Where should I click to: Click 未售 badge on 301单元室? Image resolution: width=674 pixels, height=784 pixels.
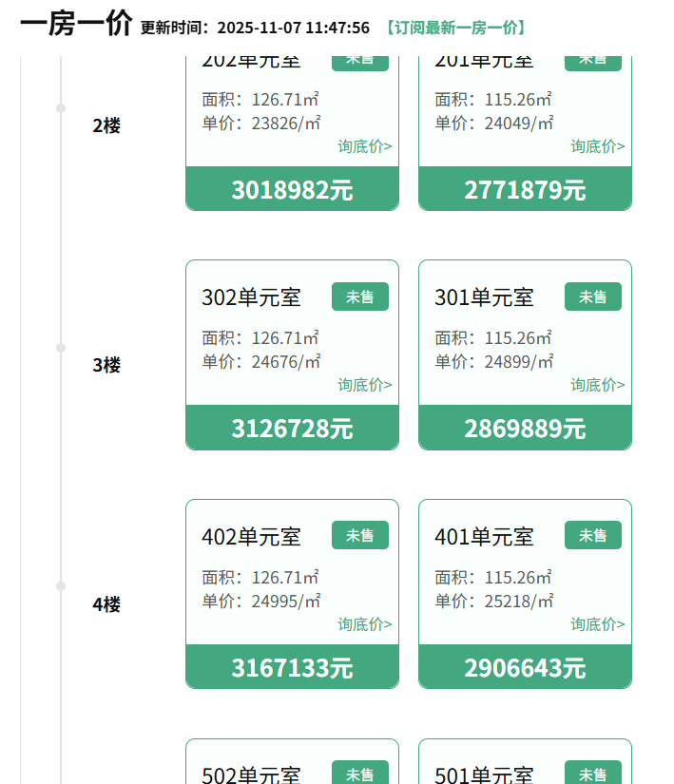coord(592,296)
